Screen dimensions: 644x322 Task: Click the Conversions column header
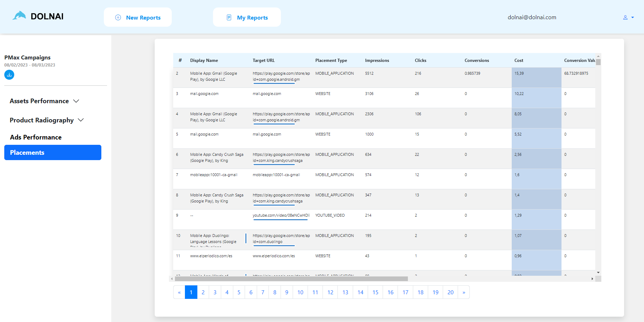tap(477, 60)
